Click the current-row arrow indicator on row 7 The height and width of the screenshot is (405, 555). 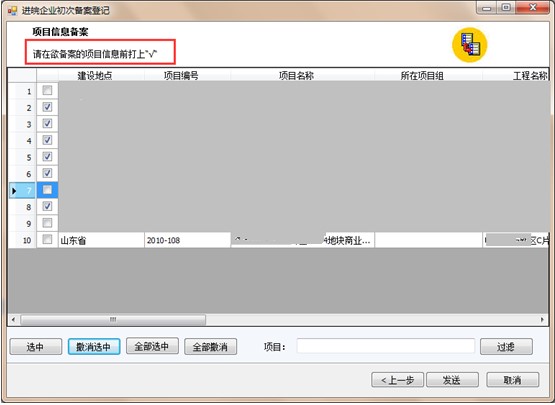[14, 191]
